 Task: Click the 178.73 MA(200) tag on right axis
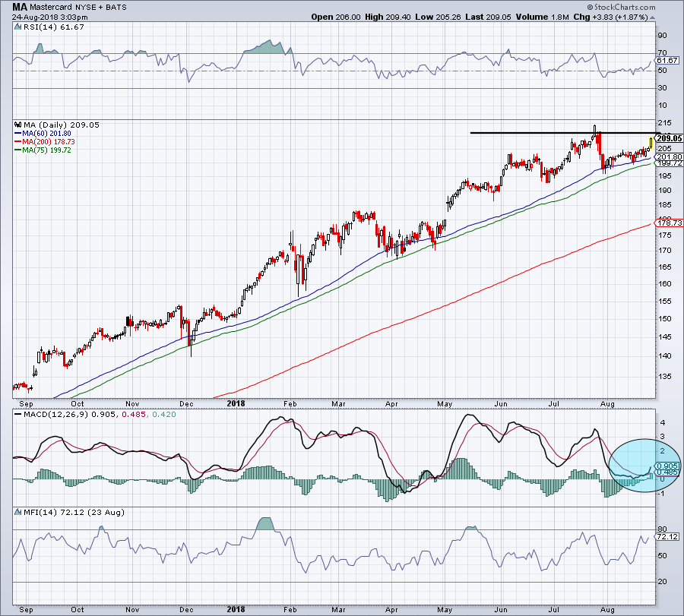point(669,223)
